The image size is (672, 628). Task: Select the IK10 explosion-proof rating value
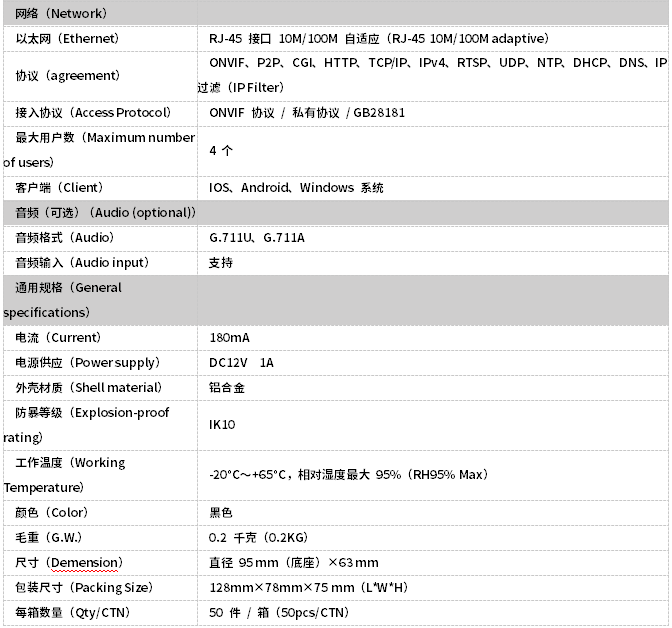coord(222,425)
